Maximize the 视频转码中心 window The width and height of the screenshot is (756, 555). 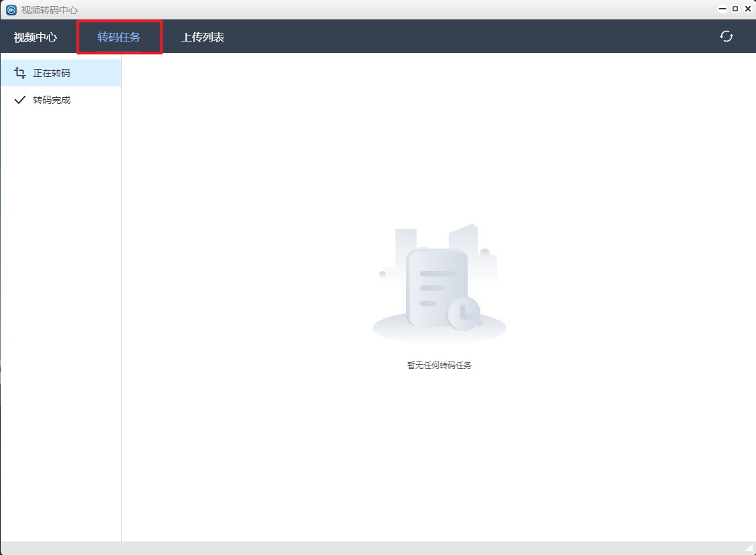click(x=735, y=9)
